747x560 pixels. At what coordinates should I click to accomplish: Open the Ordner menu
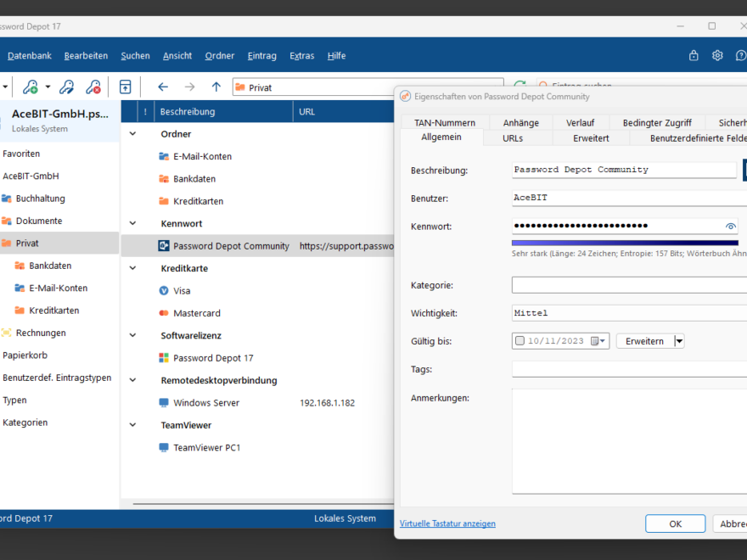point(220,56)
